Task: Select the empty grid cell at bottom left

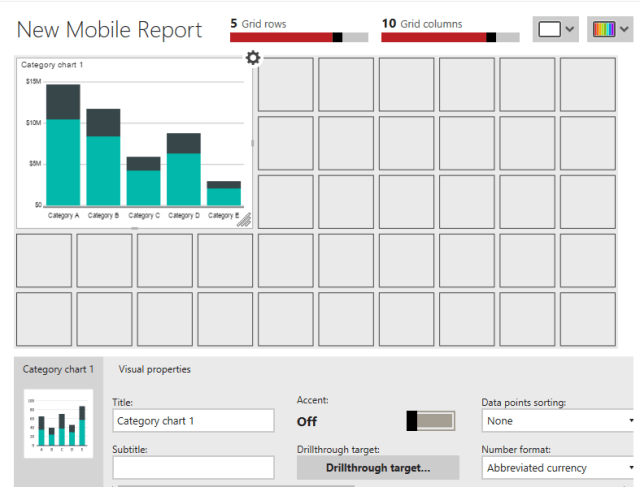Action: (44, 319)
